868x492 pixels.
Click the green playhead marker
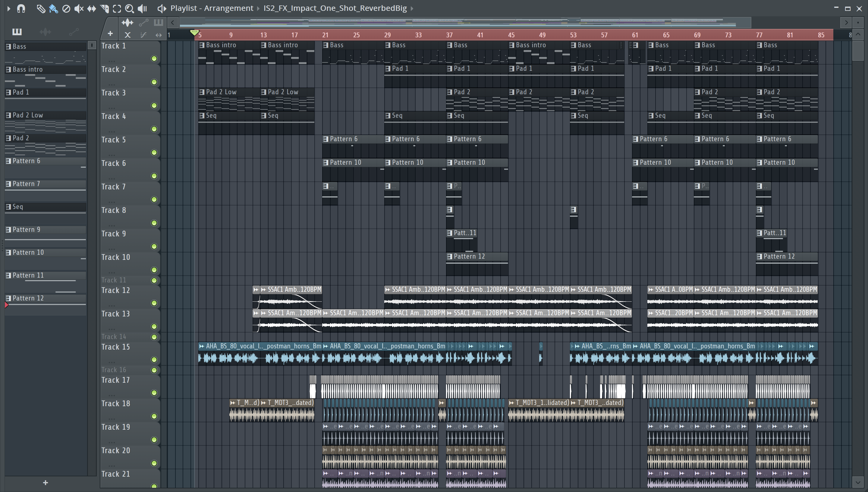pyautogui.click(x=194, y=33)
